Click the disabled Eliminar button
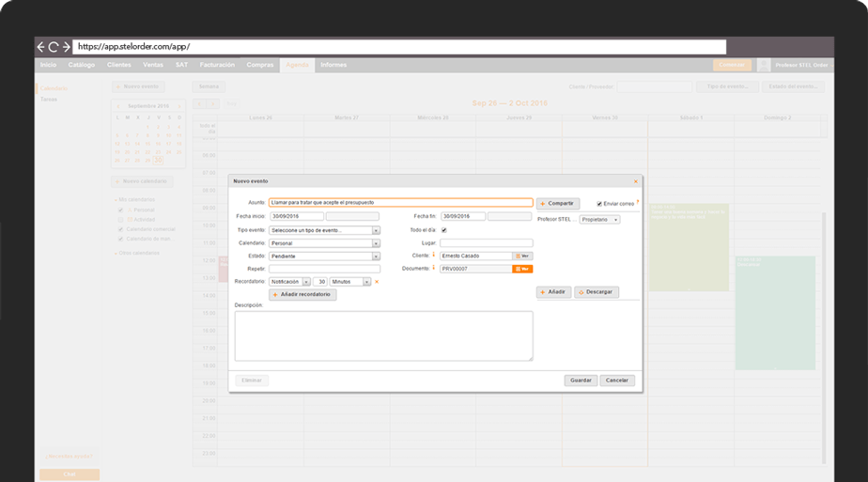 252,381
